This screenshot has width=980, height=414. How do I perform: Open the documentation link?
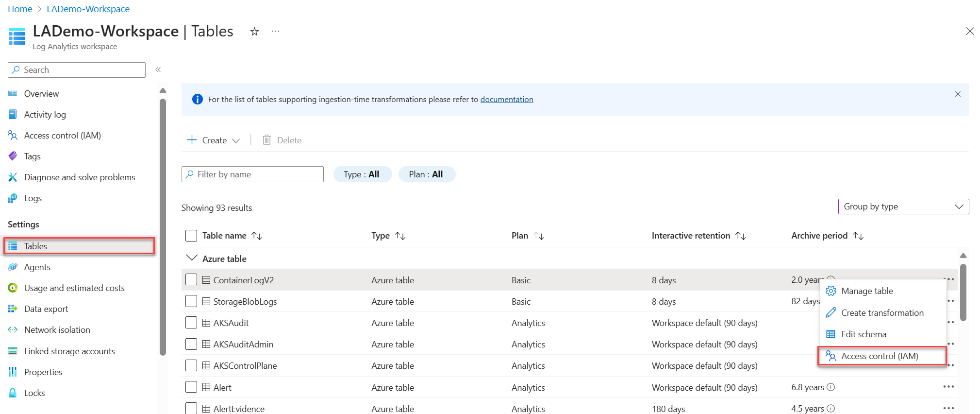[x=507, y=100]
